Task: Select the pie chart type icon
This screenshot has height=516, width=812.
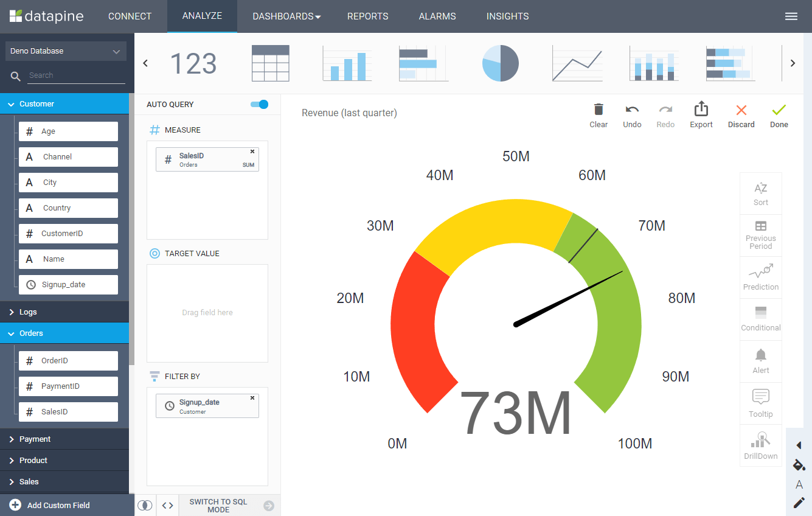Action: [x=500, y=63]
